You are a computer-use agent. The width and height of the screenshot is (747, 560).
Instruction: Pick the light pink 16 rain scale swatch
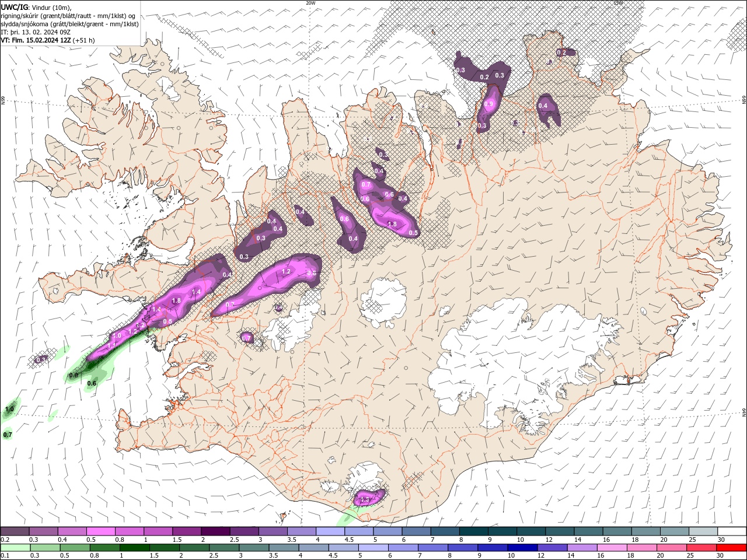(x=612, y=548)
